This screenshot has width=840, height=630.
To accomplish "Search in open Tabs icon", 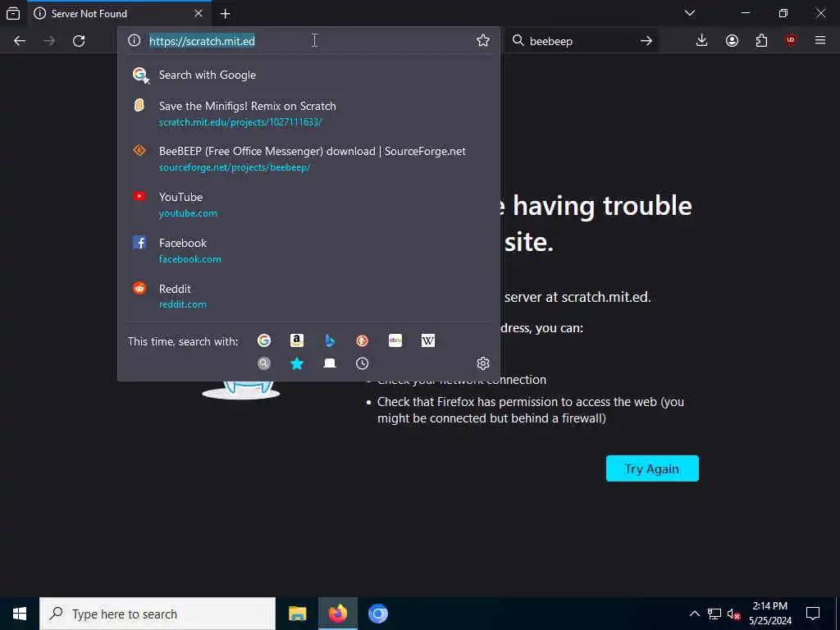I will click(330, 363).
